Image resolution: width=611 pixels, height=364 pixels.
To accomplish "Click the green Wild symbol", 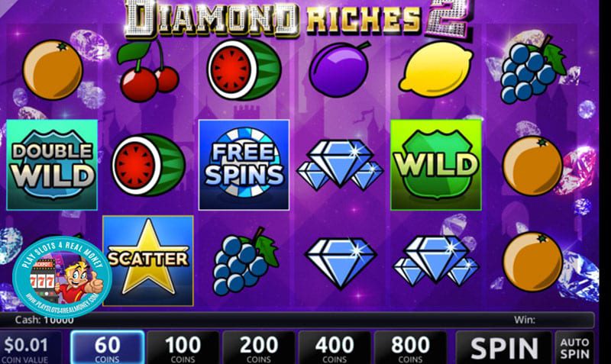I will pyautogui.click(x=436, y=165).
